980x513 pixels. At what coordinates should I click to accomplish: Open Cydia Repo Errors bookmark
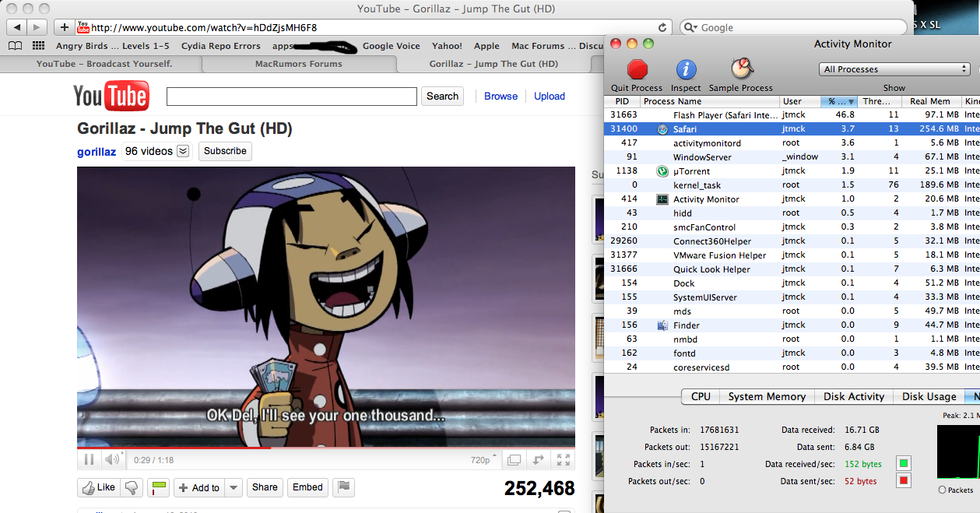click(221, 46)
